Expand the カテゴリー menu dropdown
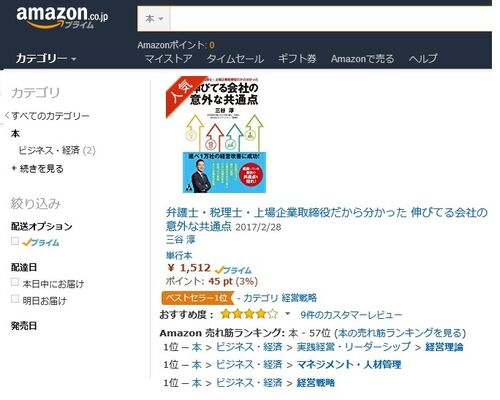The width and height of the screenshot is (500, 400). pyautogui.click(x=46, y=59)
